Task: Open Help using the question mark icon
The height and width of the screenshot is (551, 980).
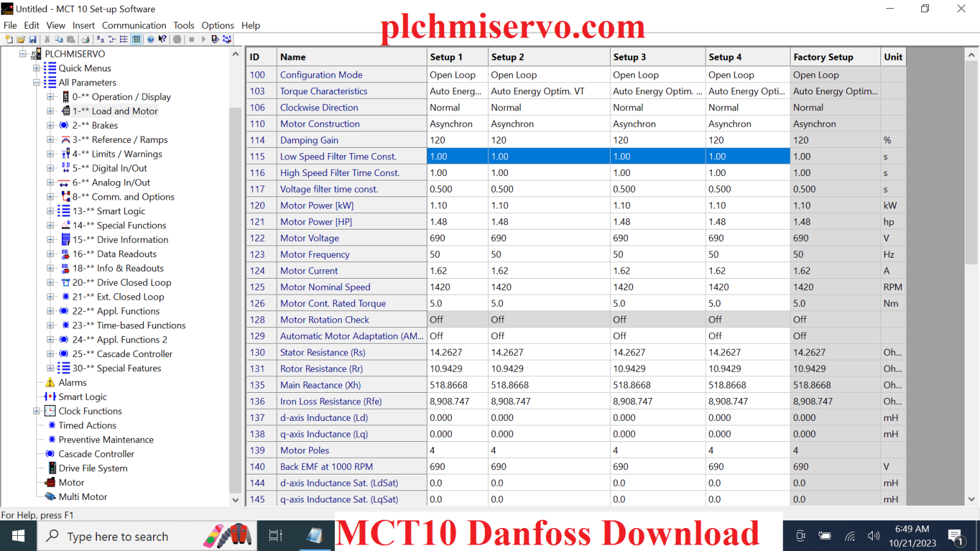Action: [x=151, y=39]
